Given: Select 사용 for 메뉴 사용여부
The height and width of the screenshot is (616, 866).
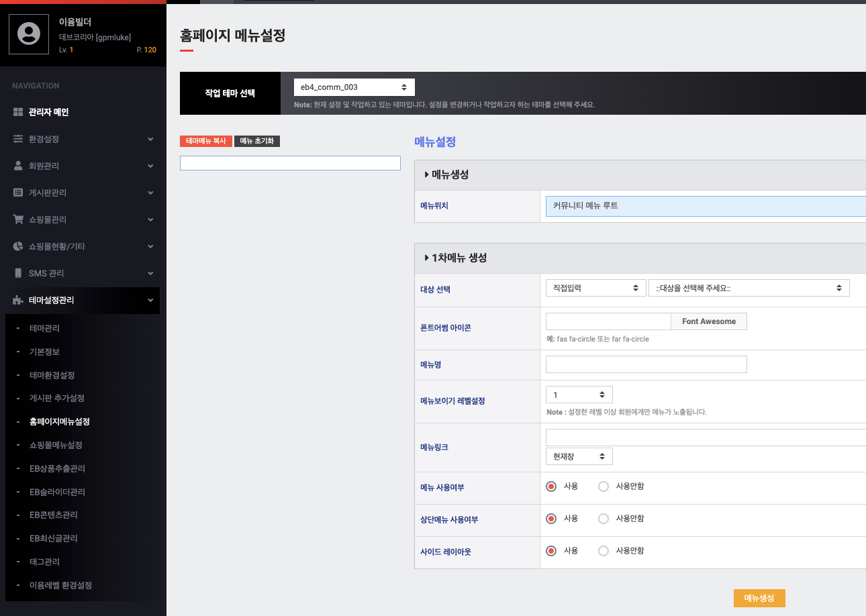Looking at the screenshot, I should point(552,486).
